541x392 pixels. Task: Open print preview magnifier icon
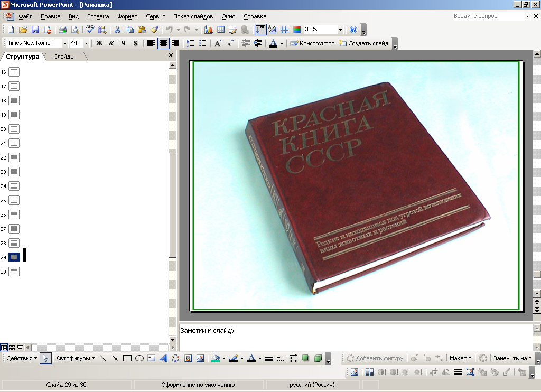pos(75,30)
